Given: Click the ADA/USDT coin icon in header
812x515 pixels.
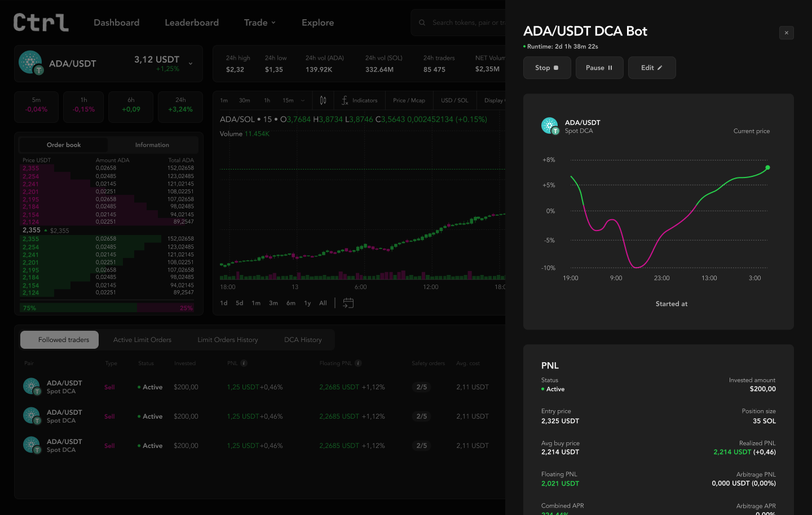Looking at the screenshot, I should tap(31, 63).
